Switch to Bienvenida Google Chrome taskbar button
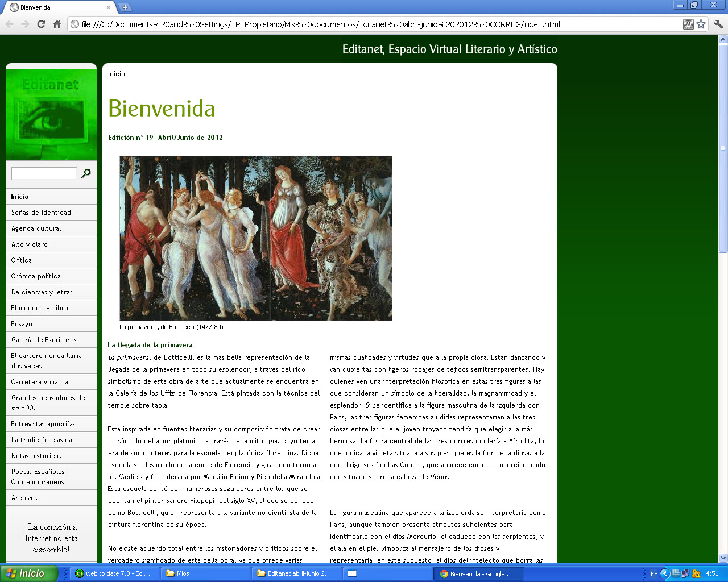The width and height of the screenshot is (728, 582). click(x=478, y=573)
